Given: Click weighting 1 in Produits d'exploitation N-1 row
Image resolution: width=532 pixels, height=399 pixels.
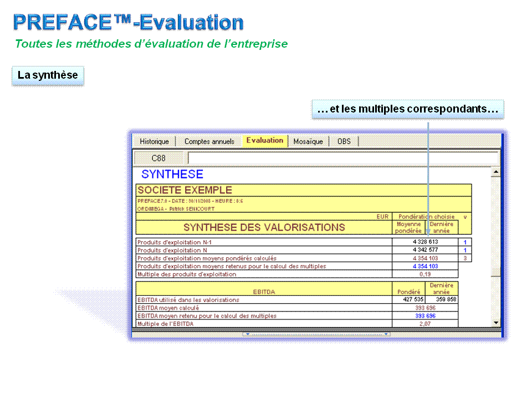Looking at the screenshot, I should [x=465, y=242].
